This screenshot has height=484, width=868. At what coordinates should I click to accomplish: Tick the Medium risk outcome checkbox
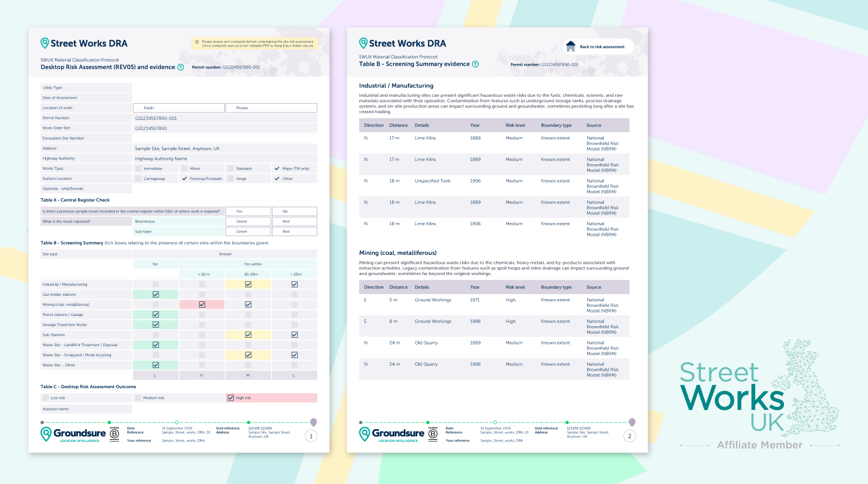click(138, 398)
